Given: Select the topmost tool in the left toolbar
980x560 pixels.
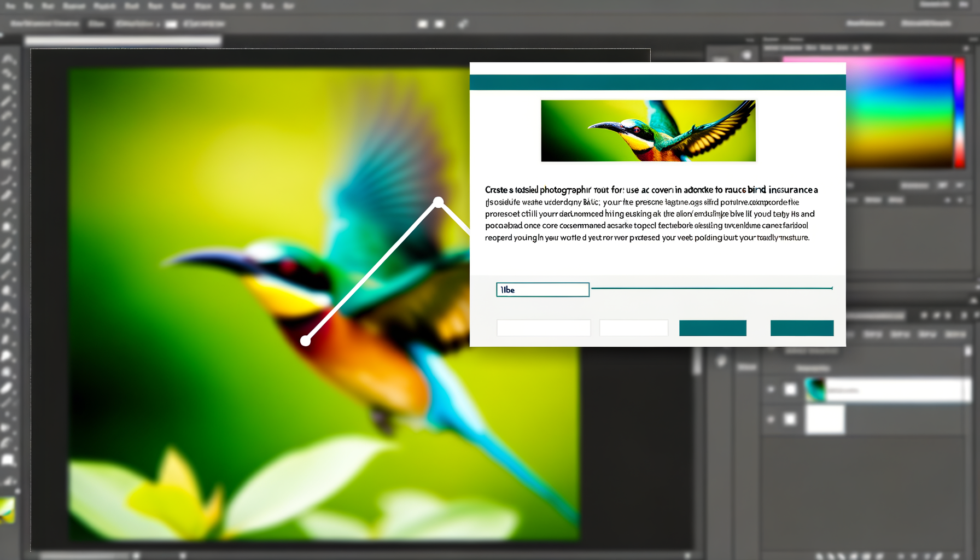Looking at the screenshot, I should click(9, 59).
